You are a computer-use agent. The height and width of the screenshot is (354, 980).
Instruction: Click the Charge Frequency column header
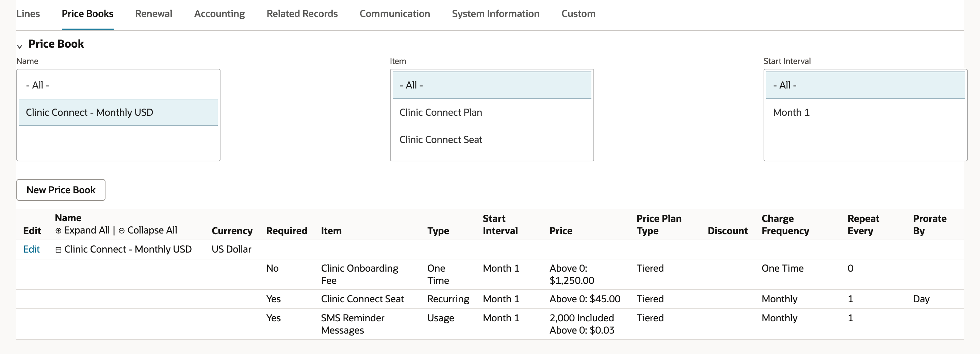click(x=785, y=225)
